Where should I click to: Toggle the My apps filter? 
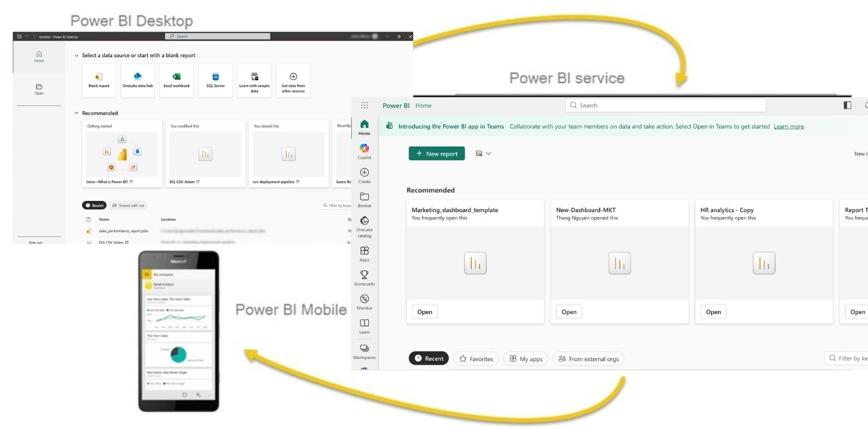(x=525, y=358)
